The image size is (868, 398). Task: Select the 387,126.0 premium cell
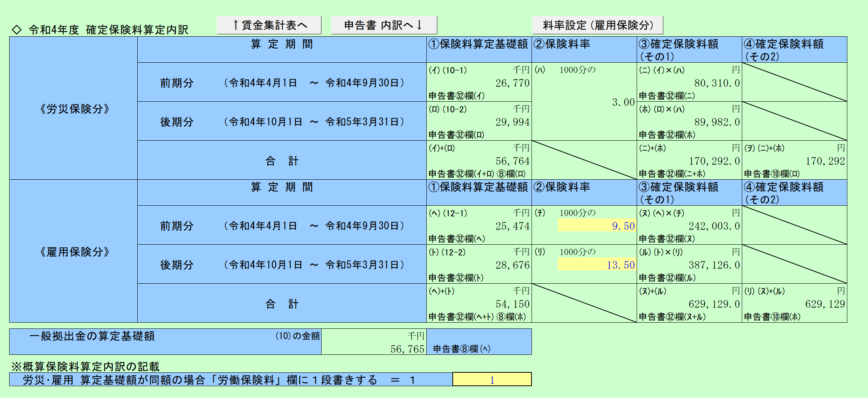[x=714, y=265]
